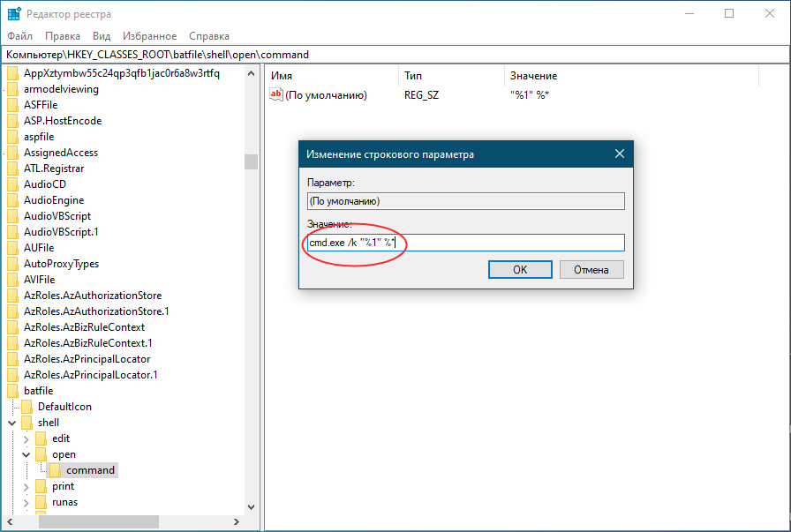
Task: Open the Вид menu
Action: (x=102, y=36)
